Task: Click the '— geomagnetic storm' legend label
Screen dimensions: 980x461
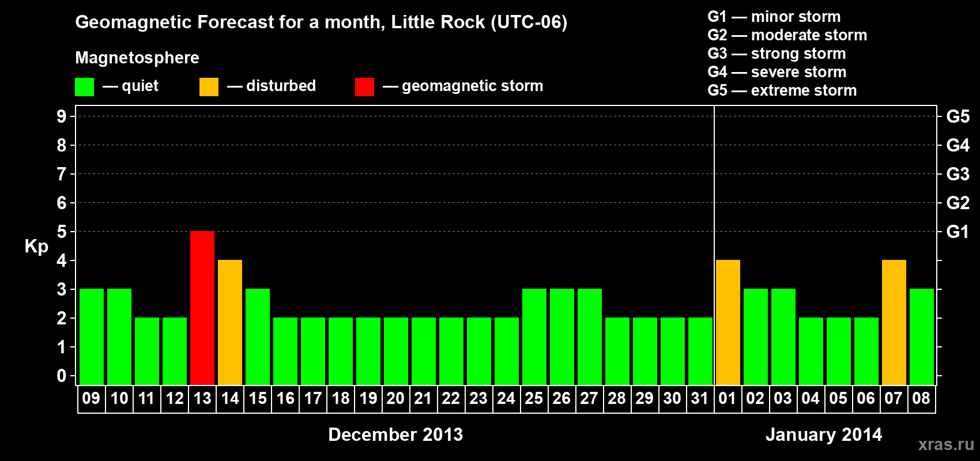Action: point(463,86)
